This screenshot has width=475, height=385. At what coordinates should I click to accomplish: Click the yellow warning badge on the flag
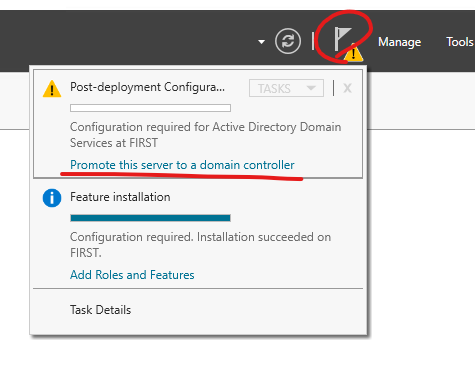tap(353, 53)
